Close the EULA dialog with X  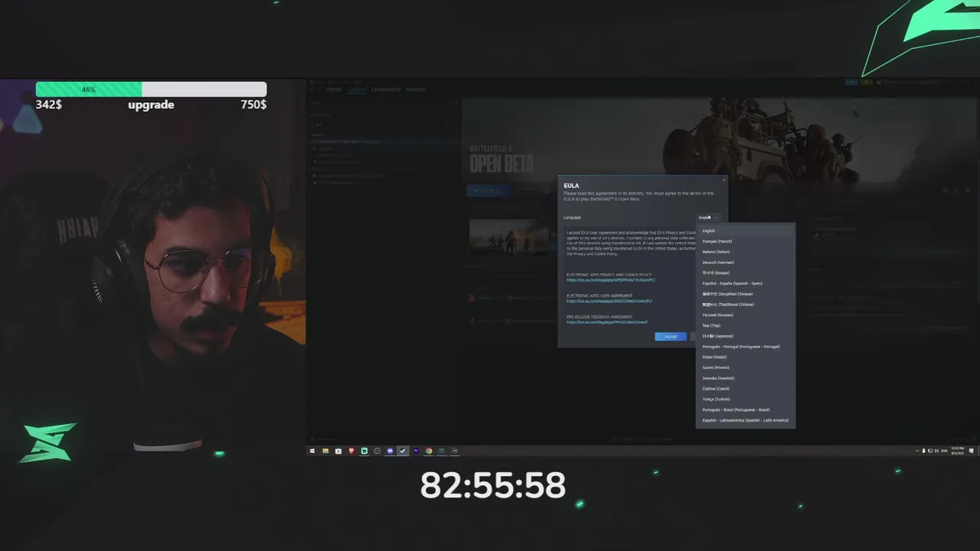point(724,181)
